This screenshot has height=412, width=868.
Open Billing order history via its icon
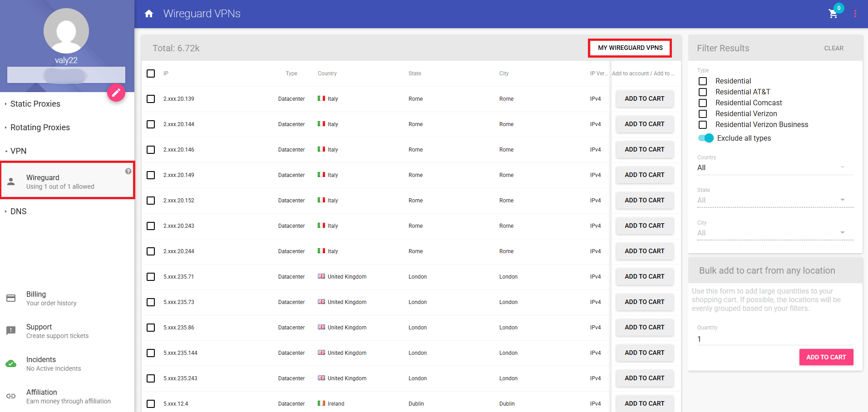click(x=11, y=298)
